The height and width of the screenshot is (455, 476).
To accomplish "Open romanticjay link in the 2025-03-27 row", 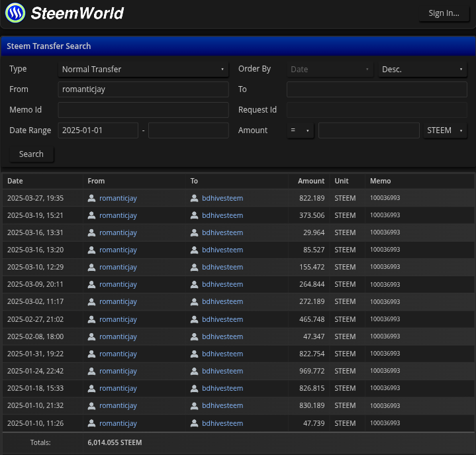I will [x=118, y=198].
